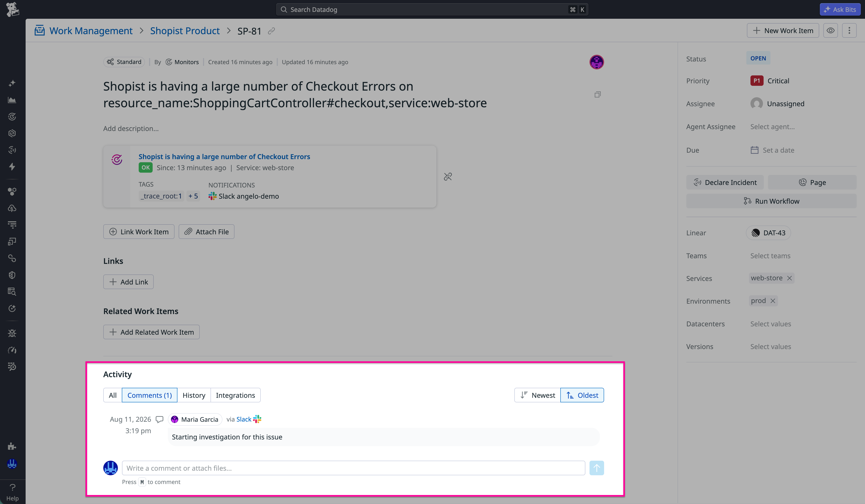
Task: Click Add Related Work Item
Action: click(x=151, y=332)
